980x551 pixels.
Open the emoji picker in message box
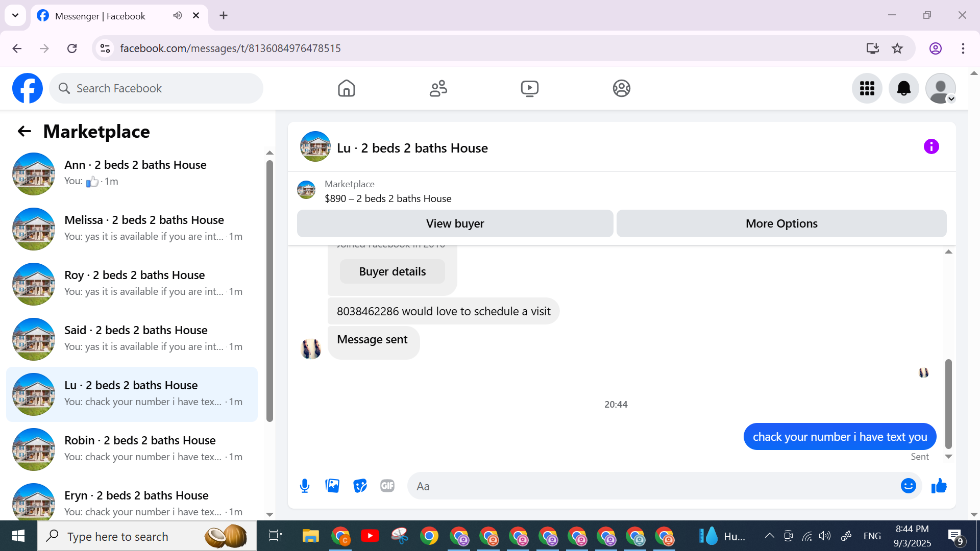(909, 486)
